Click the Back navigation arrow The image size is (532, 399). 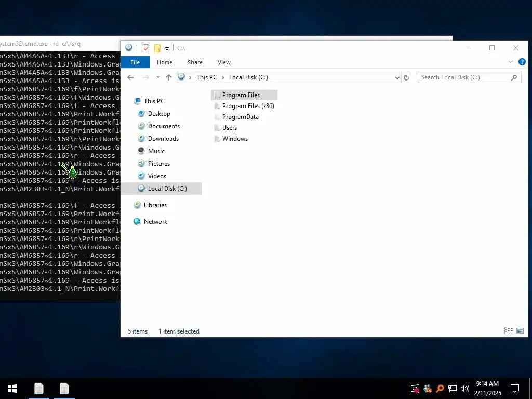coord(130,77)
